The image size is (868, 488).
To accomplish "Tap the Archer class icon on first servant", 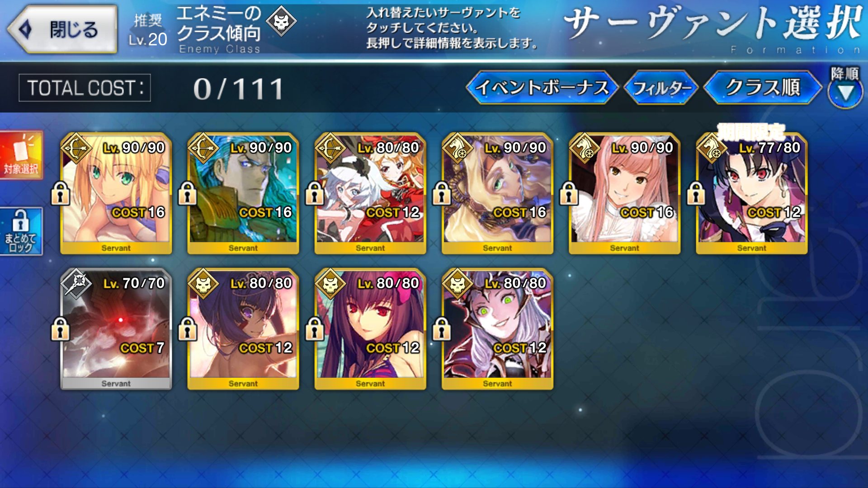I will tap(76, 148).
